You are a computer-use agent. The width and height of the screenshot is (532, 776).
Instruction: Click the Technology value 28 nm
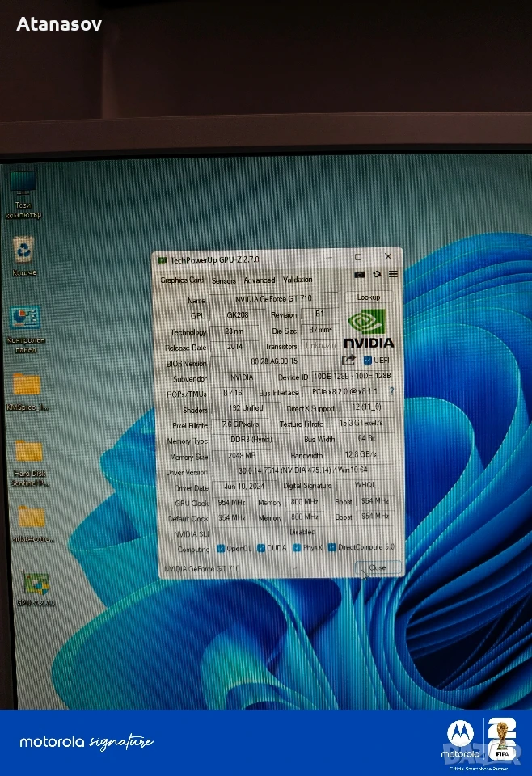(x=234, y=331)
